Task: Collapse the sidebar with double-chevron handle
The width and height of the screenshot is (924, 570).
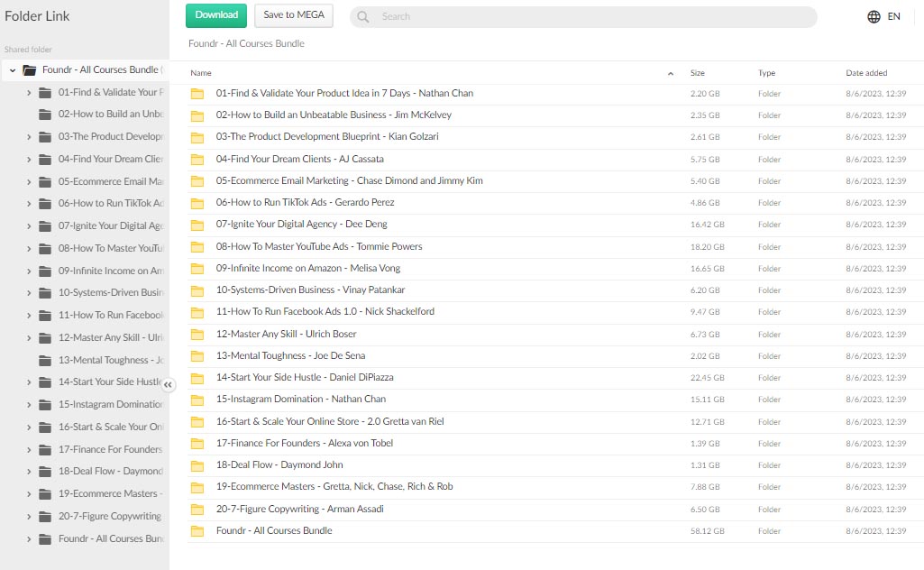Action: (x=168, y=384)
